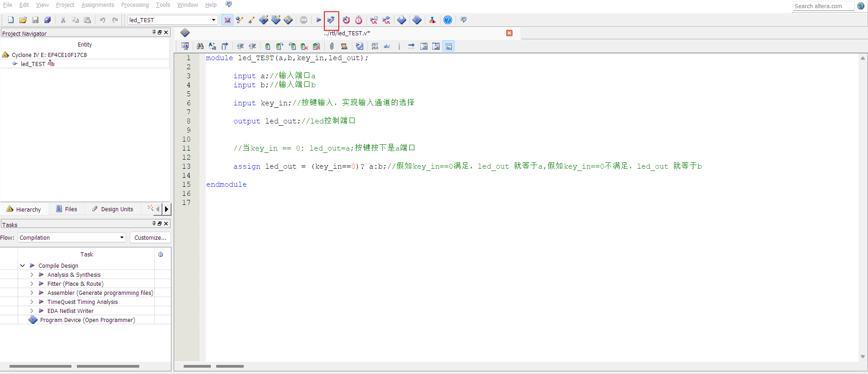Toggle the highlighted rightmost editor toolbar button

449,46
